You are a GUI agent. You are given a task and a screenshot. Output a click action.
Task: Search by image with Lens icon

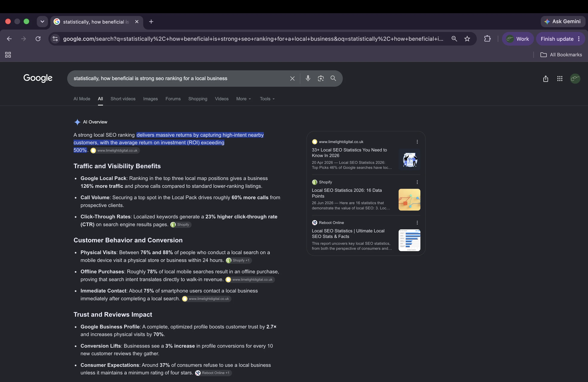click(x=321, y=79)
